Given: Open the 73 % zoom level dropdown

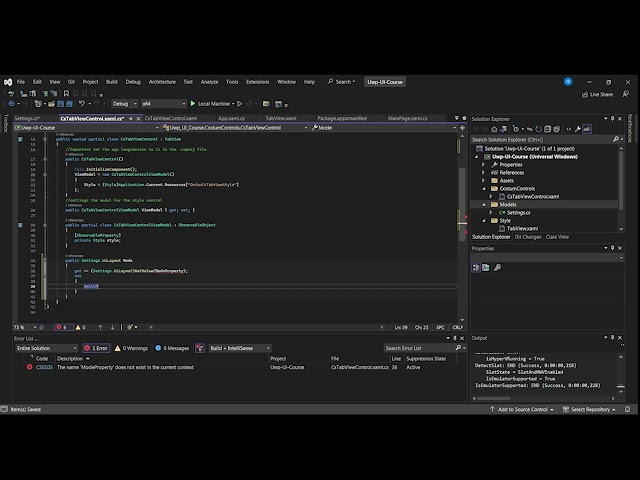Looking at the screenshot, I should coord(25,327).
